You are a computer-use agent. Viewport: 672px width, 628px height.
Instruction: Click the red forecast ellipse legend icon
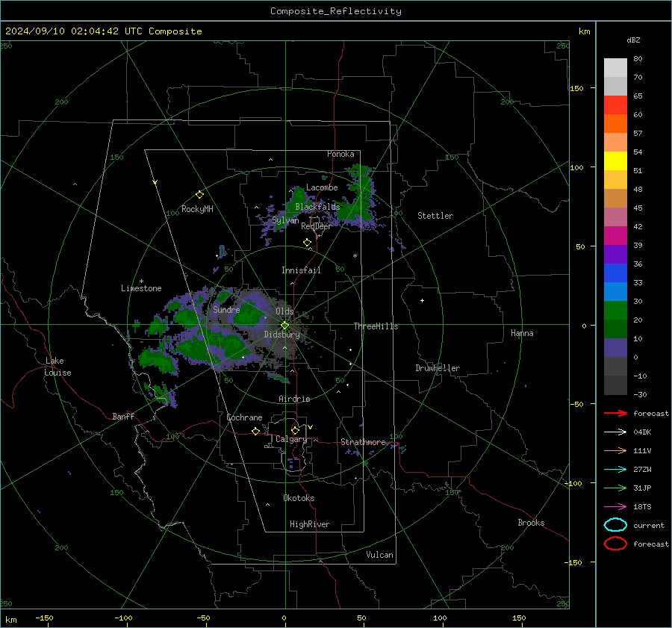pos(615,544)
